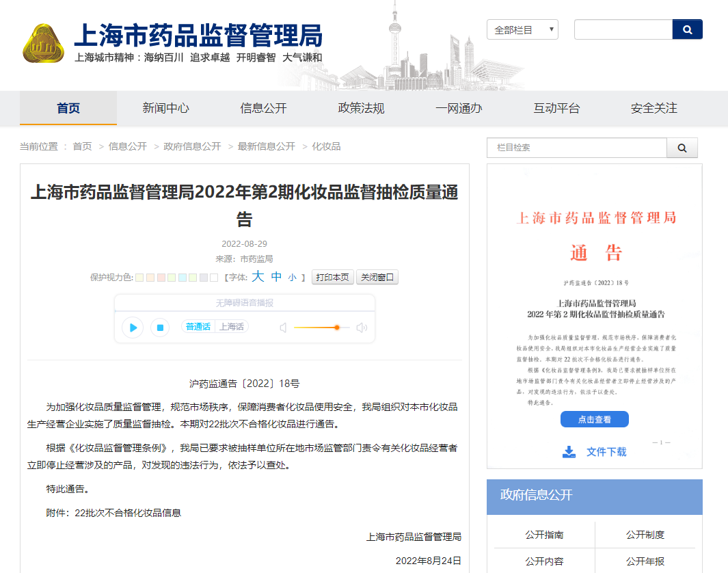728x573 pixels.
Task: Open the 政策法规 navigation menu
Action: [361, 108]
